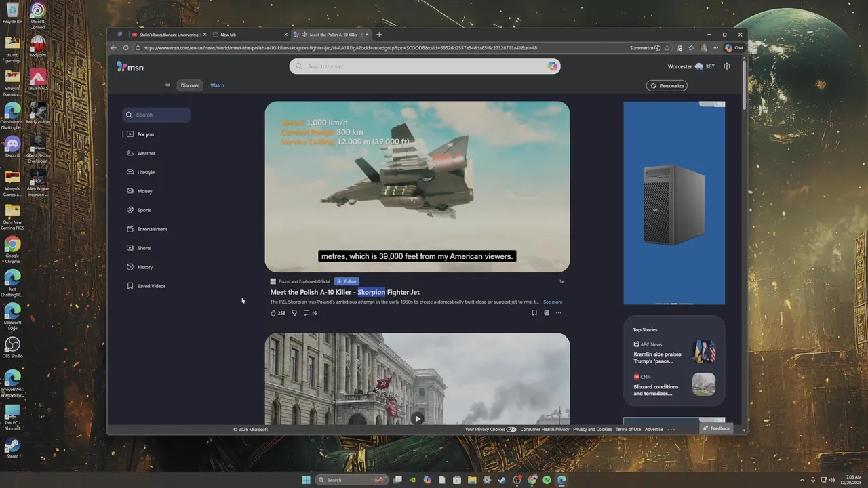Open the hamburger menu beside Discover

point(167,85)
